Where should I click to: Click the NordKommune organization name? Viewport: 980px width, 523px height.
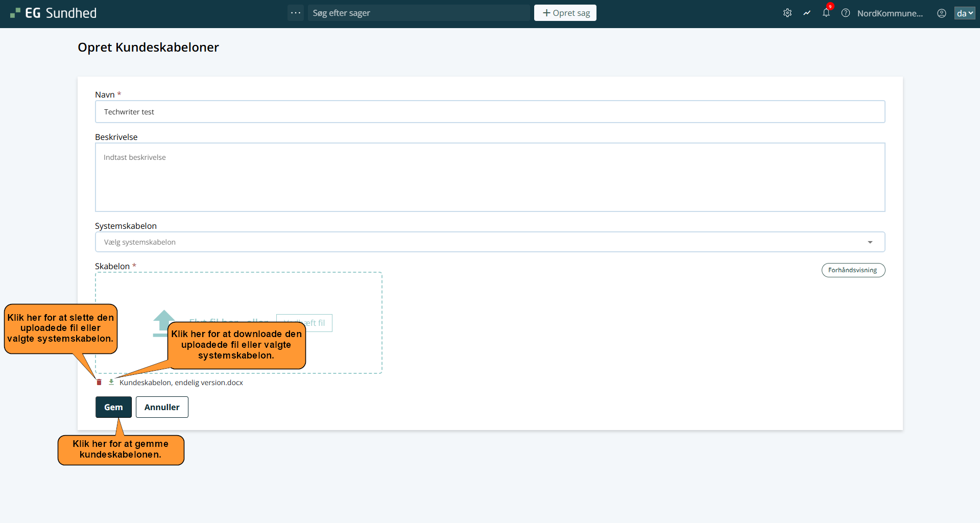890,13
